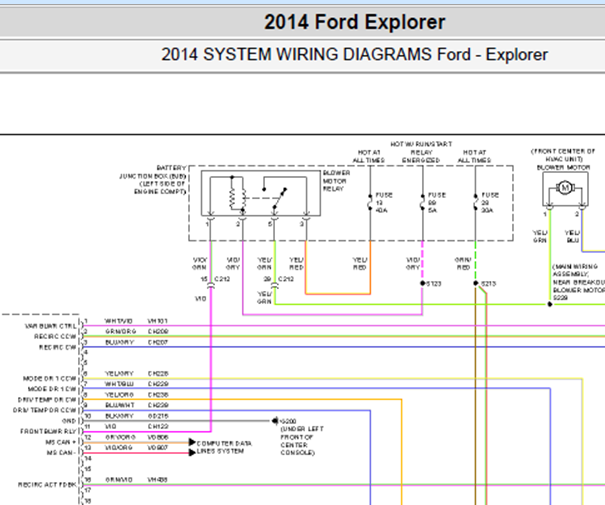Click the "FRONT BLWR RLY" pin label
Screen dimensions: 605x505
[48, 431]
